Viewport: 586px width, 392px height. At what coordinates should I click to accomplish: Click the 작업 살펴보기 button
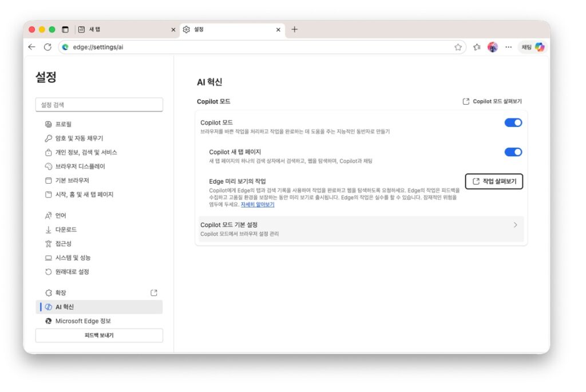tap(494, 181)
